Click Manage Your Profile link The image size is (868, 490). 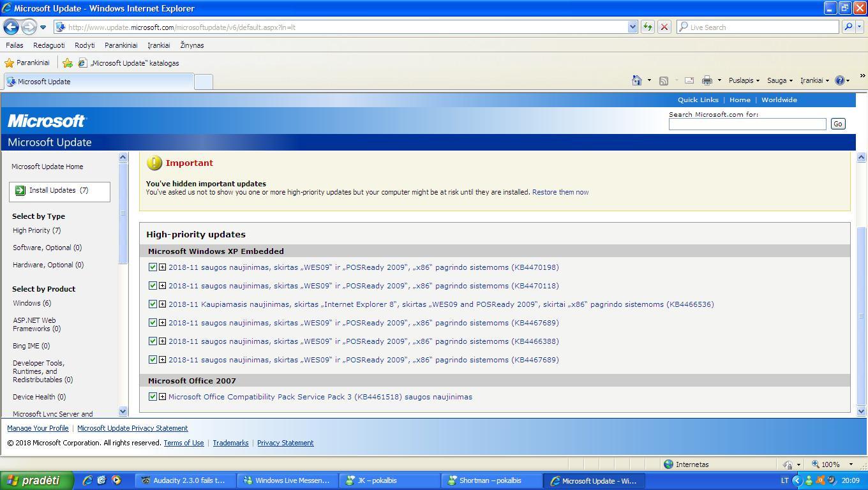tap(38, 428)
